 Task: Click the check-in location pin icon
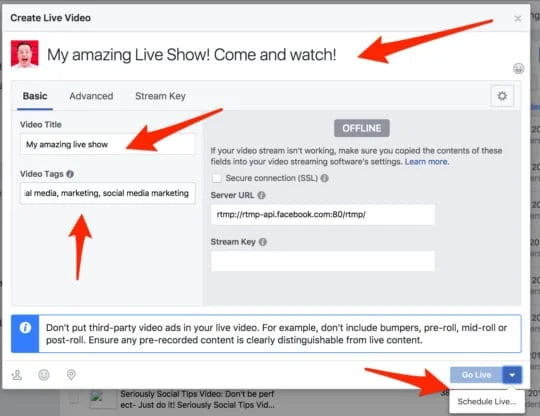71,375
